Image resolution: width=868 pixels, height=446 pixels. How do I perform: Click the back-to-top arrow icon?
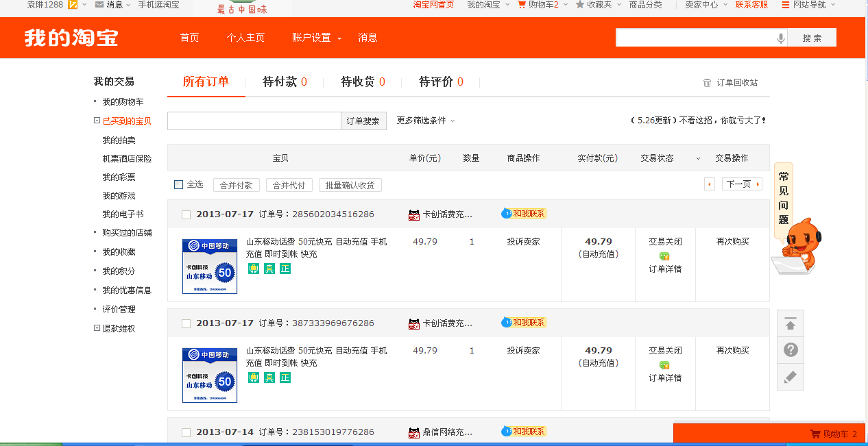point(791,324)
